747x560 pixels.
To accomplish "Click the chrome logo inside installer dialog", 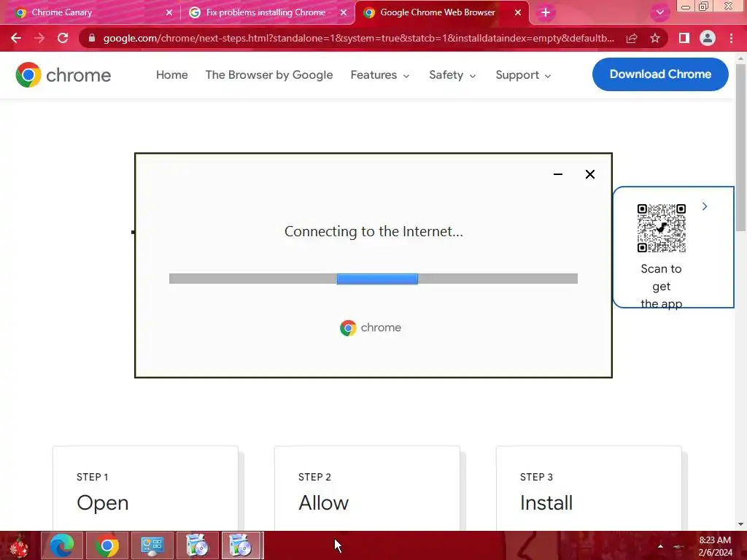I will point(371,327).
